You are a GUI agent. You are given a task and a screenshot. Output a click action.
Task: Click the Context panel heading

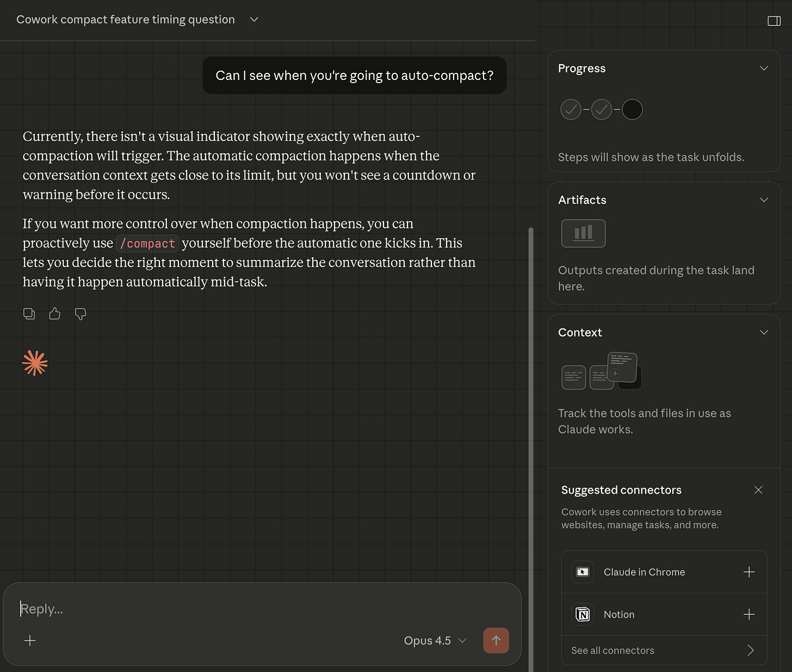[580, 332]
